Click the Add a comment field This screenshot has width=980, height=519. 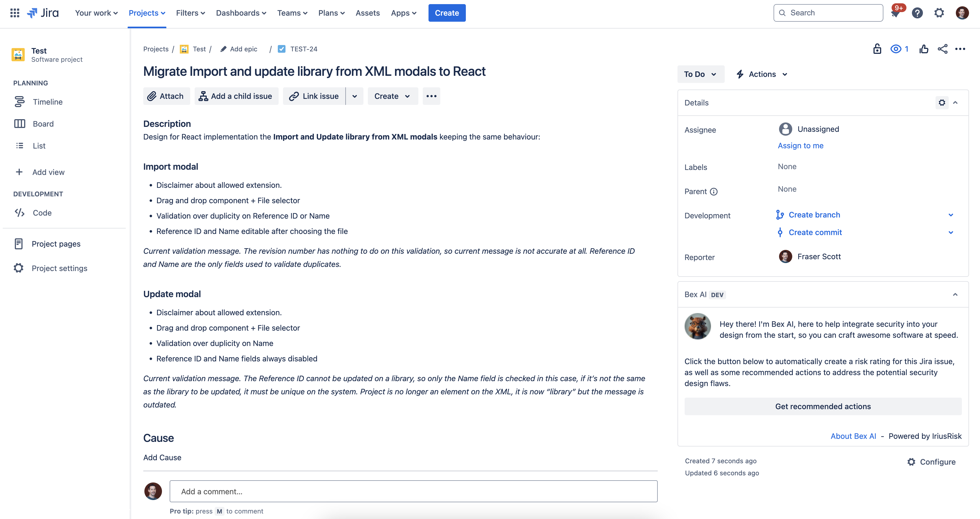(413, 491)
